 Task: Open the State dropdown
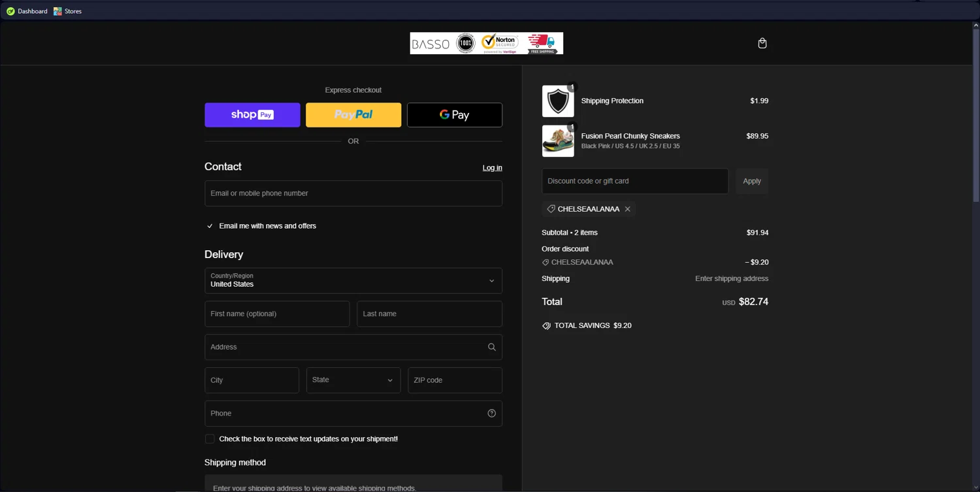[353, 380]
